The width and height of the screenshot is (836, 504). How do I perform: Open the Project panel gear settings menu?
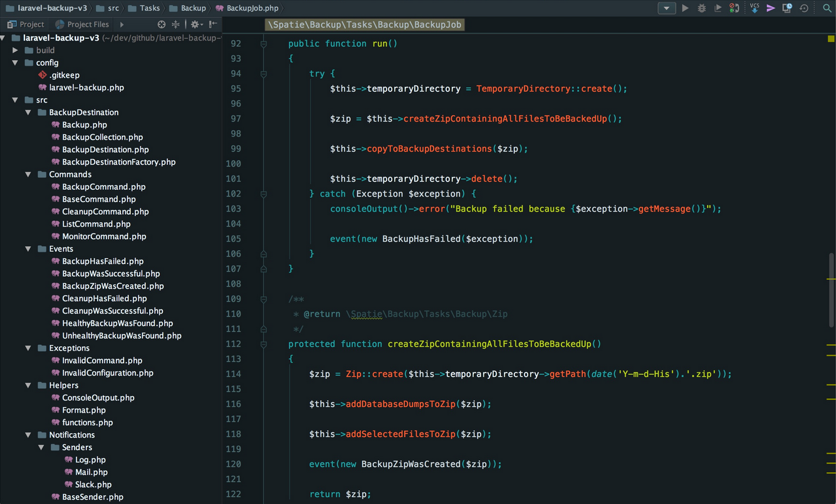196,24
